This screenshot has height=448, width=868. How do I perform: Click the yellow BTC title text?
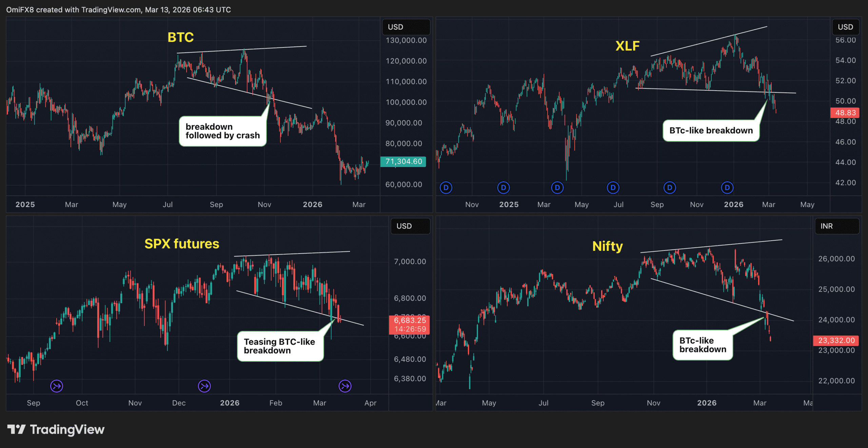tap(180, 37)
